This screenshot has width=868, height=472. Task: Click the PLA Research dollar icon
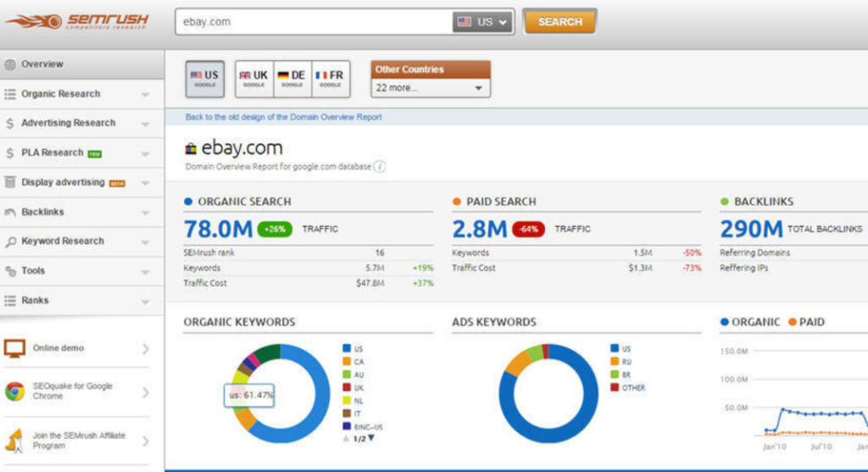pyautogui.click(x=10, y=153)
